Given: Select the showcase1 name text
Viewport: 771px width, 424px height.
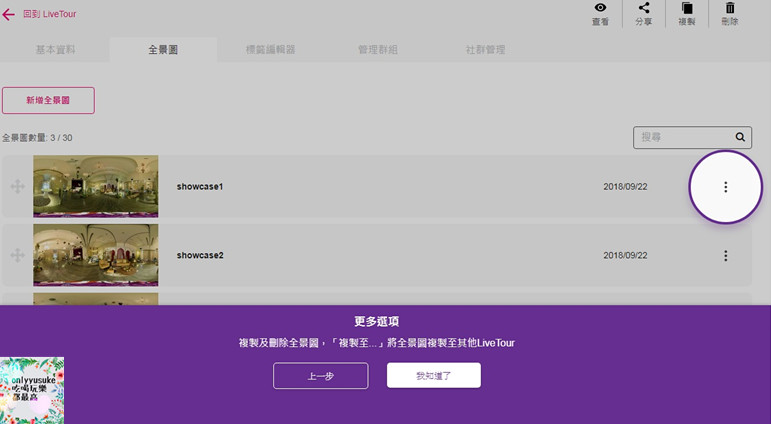Looking at the screenshot, I should (x=200, y=186).
